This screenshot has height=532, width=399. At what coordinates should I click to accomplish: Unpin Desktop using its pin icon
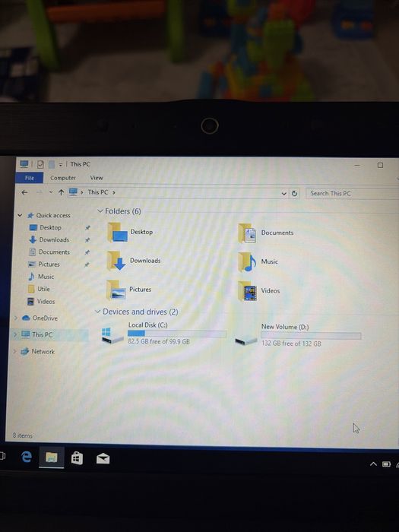pyautogui.click(x=87, y=228)
